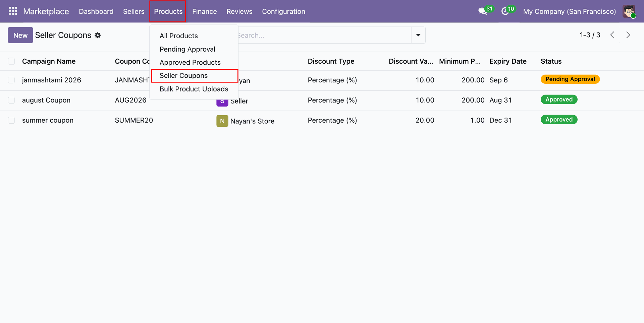The width and height of the screenshot is (644, 323).
Task: Choose Pending Approval from the dropdown
Action: tap(194, 49)
